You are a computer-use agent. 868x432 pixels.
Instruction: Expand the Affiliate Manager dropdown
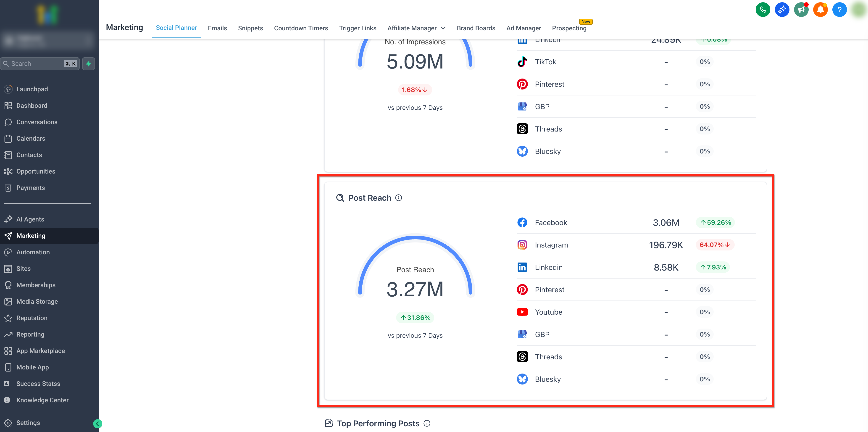tap(416, 28)
